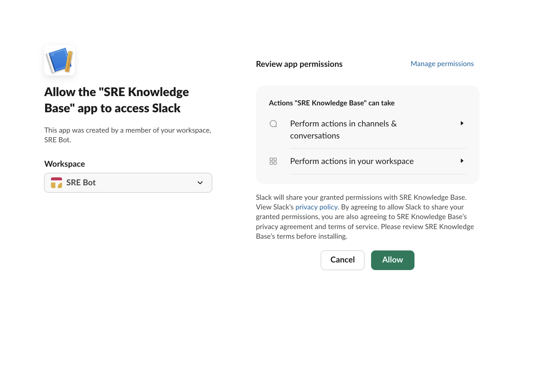This screenshot has height=392, width=543.
Task: Click the permissions sharing disclaimer paragraph
Action: click(365, 217)
